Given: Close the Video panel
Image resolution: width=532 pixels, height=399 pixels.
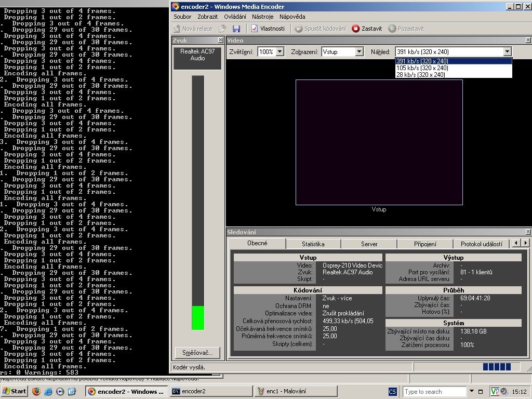Looking at the screenshot, I should pos(528,41).
